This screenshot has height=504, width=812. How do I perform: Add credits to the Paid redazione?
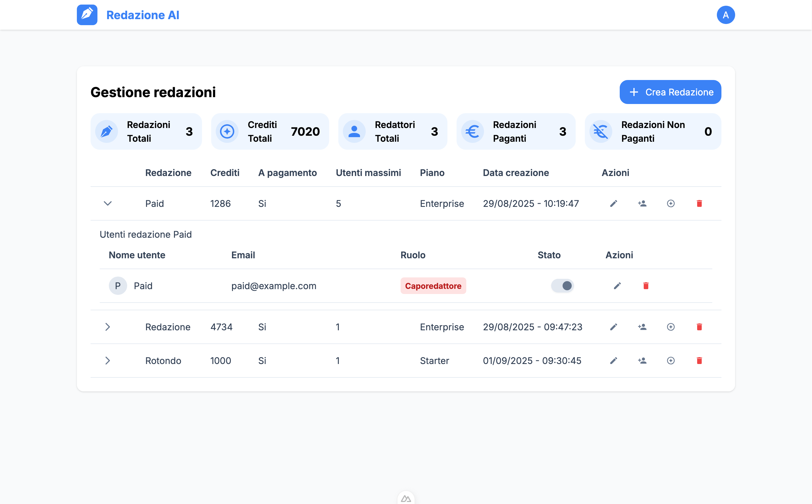[671, 203]
